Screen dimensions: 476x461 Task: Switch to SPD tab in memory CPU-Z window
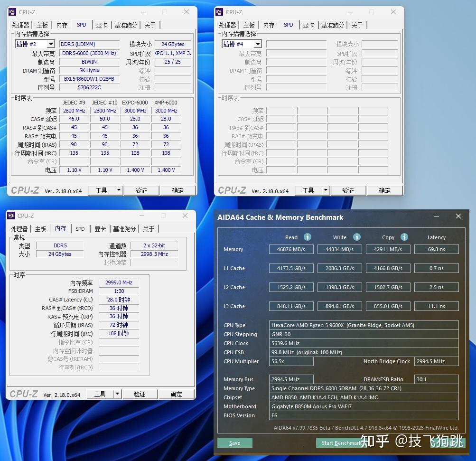(x=80, y=229)
